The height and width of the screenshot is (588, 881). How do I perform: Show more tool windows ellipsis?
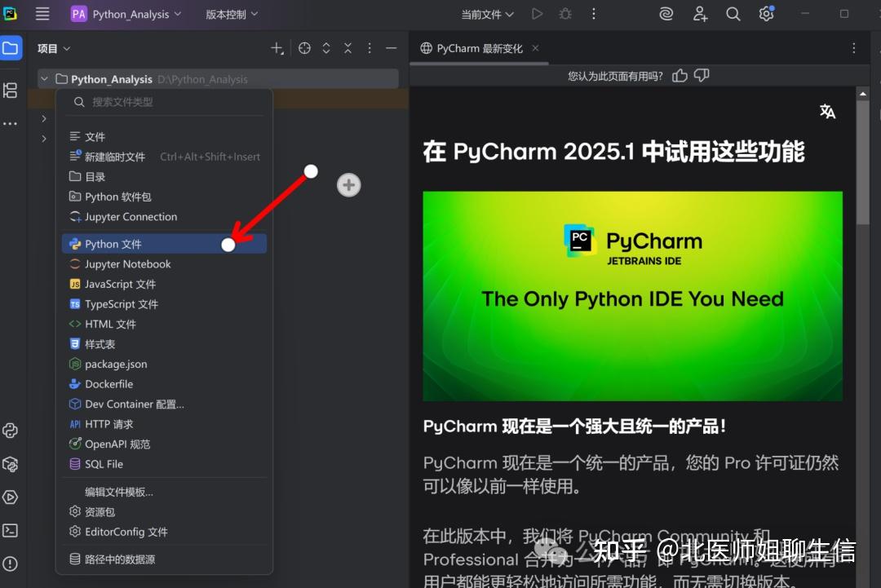(x=10, y=123)
